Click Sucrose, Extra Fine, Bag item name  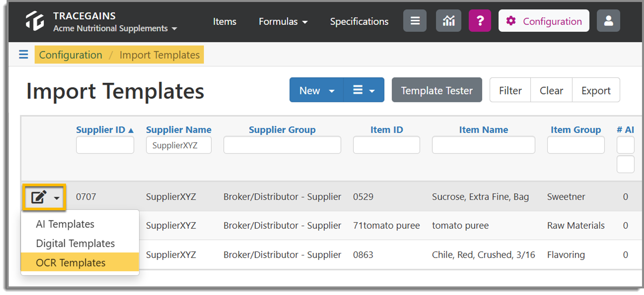point(480,197)
